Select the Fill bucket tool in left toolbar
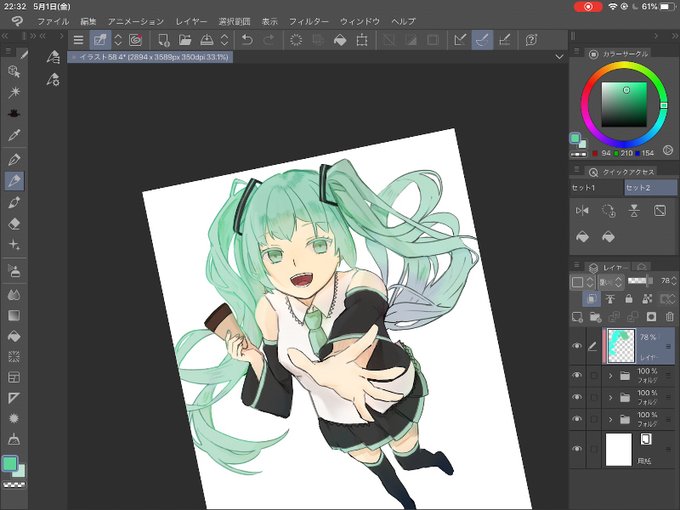680x510 pixels. [14, 336]
